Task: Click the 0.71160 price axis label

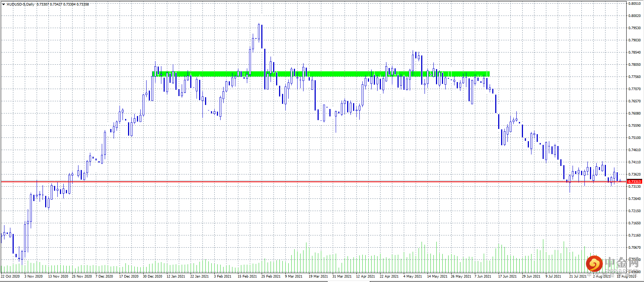Action: click(634, 235)
